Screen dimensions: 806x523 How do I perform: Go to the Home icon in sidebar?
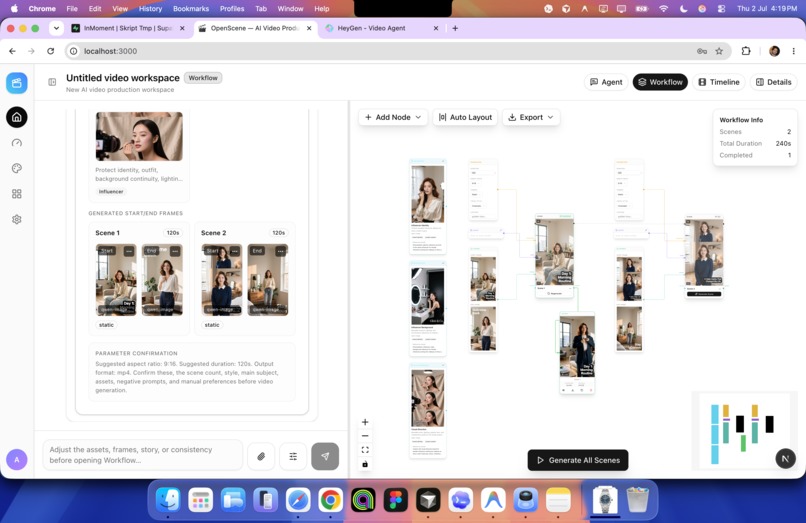(16, 117)
